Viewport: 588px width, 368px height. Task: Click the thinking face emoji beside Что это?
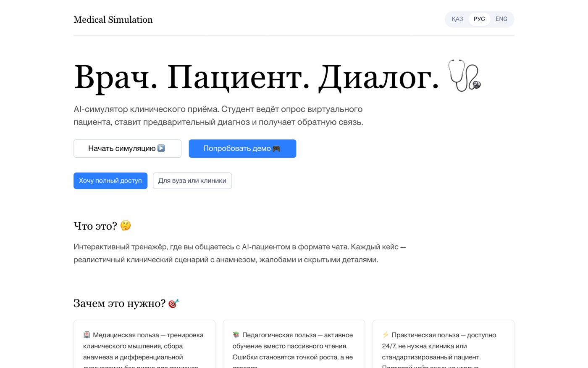tap(126, 226)
